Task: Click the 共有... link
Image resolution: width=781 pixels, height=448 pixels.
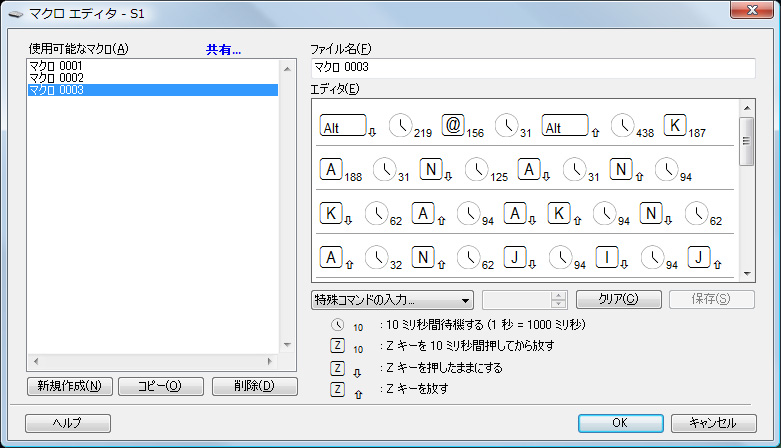Action: click(224, 49)
